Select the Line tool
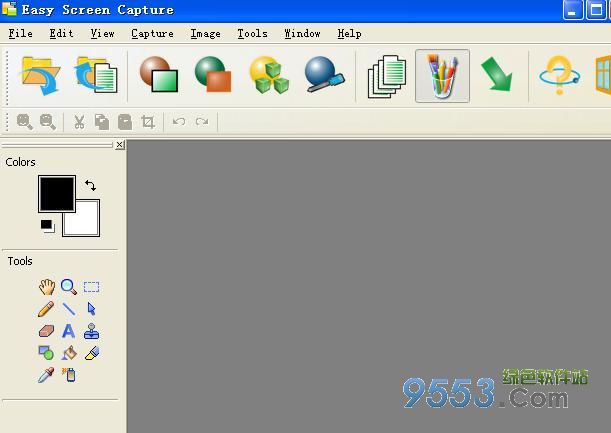The width and height of the screenshot is (611, 433). click(x=69, y=309)
